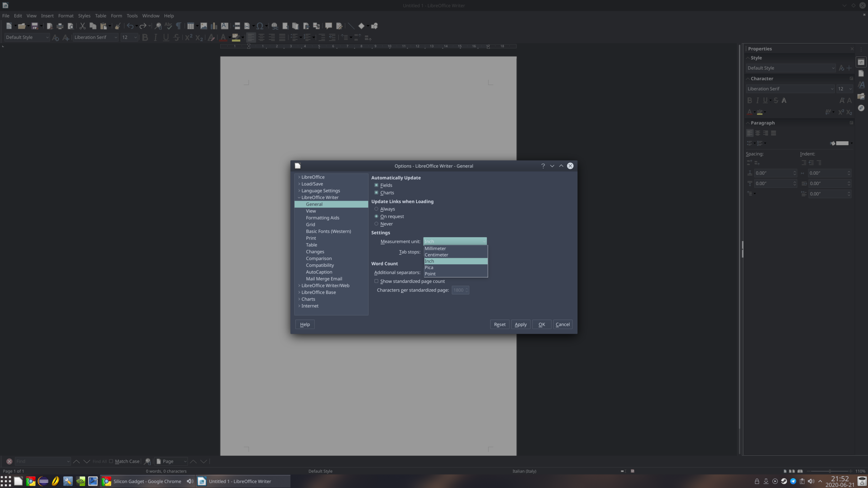The height and width of the screenshot is (488, 868).
Task: Expand the Internet tree node
Action: [x=299, y=306]
